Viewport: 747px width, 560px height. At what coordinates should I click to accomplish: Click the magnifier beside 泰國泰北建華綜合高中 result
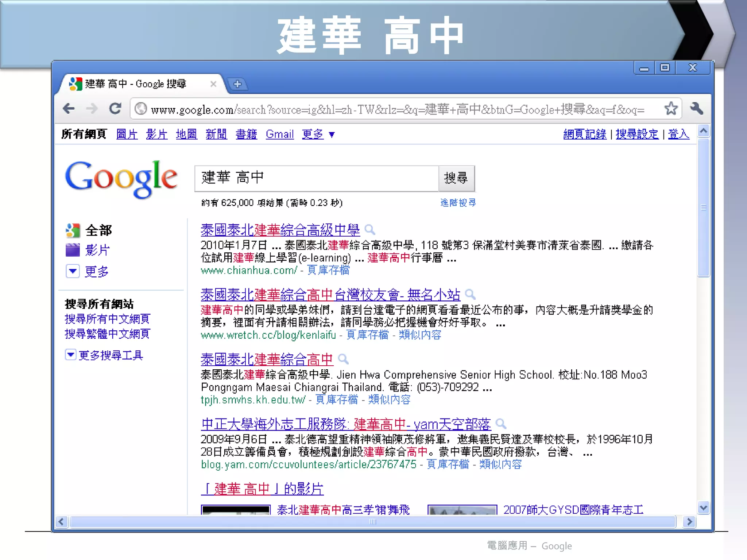(343, 359)
